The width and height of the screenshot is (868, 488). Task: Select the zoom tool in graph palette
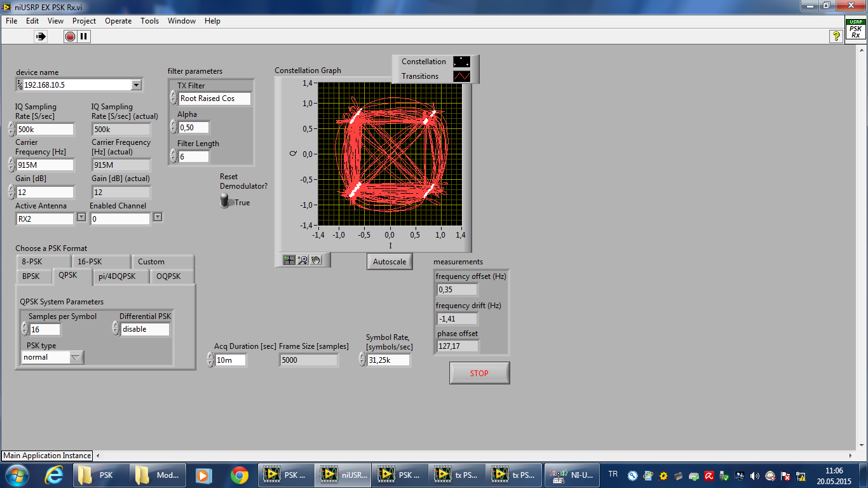tap(302, 260)
